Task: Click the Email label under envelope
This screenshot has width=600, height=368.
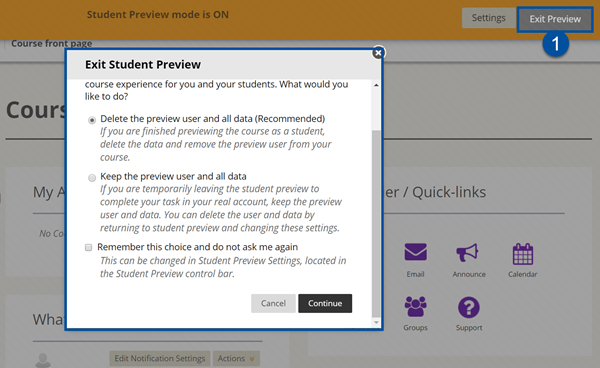Action: coord(415,274)
